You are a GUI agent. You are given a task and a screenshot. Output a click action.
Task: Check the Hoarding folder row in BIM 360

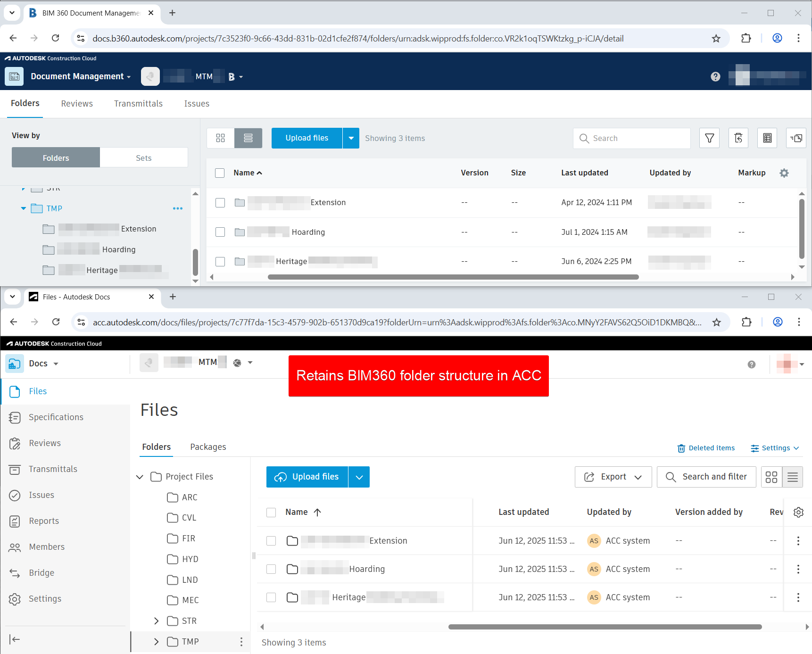pos(220,232)
